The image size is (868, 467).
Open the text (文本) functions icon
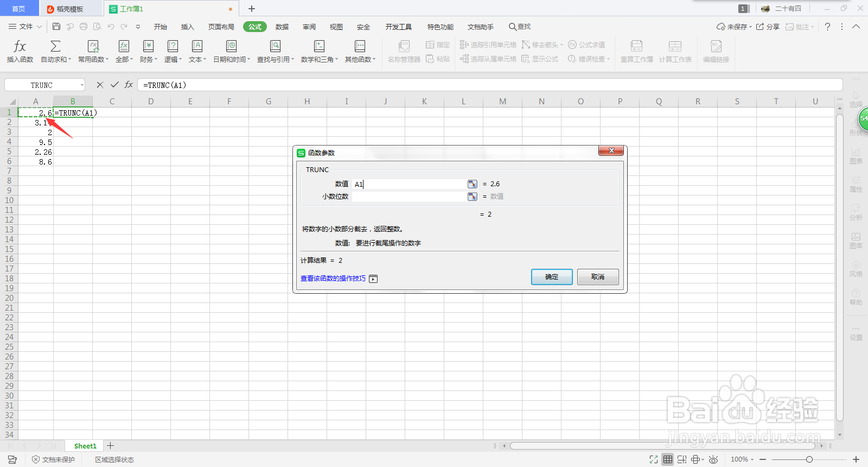(197, 46)
